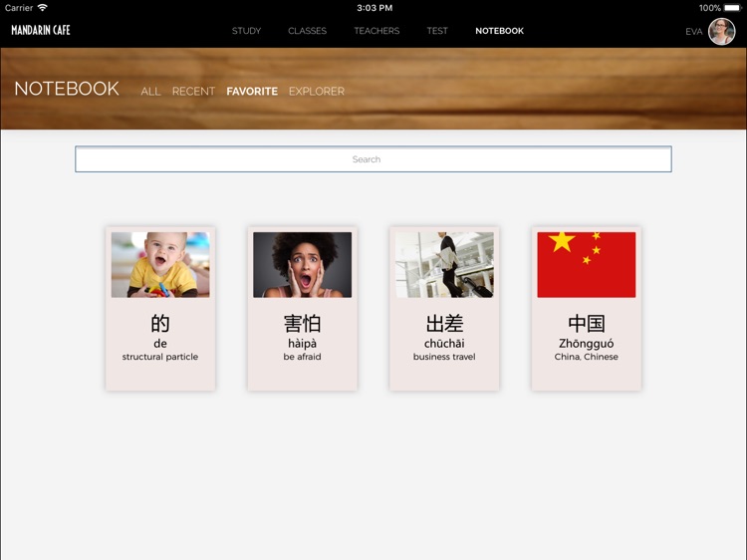
Task: Select the Notebook menu item
Action: tap(499, 31)
